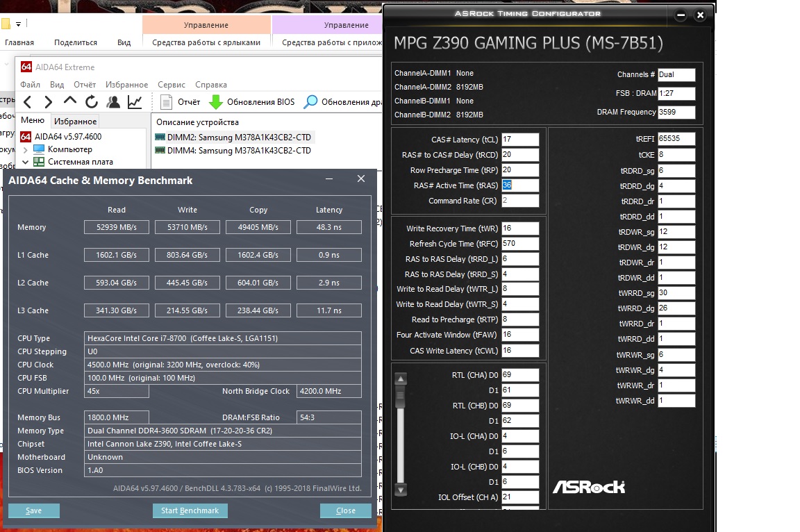The height and width of the screenshot is (532, 800).
Task: Refresh the AIDA64 view
Action: pyautogui.click(x=92, y=102)
